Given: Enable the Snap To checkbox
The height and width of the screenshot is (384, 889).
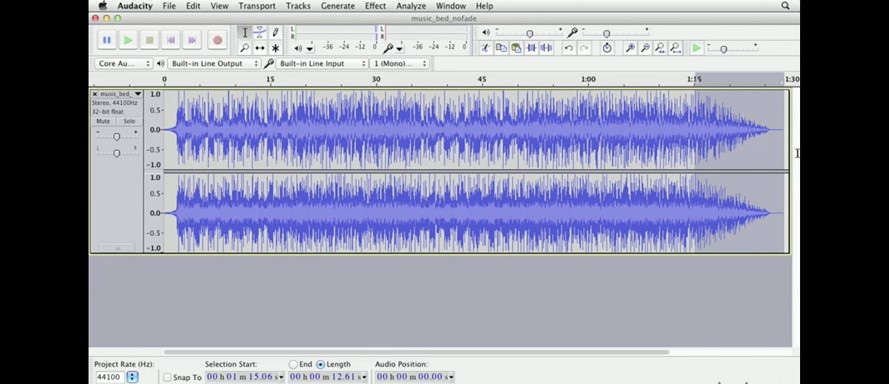Looking at the screenshot, I should tap(167, 377).
